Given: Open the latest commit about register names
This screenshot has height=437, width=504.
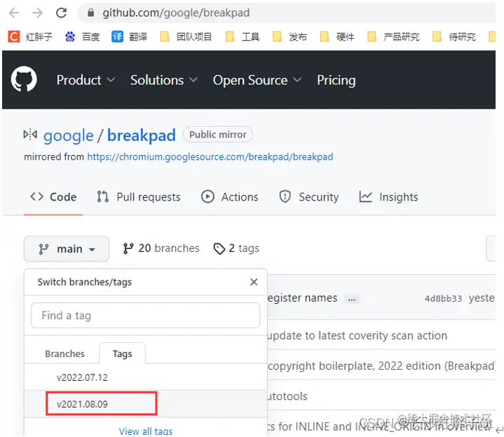Looking at the screenshot, I should pyautogui.click(x=302, y=298).
